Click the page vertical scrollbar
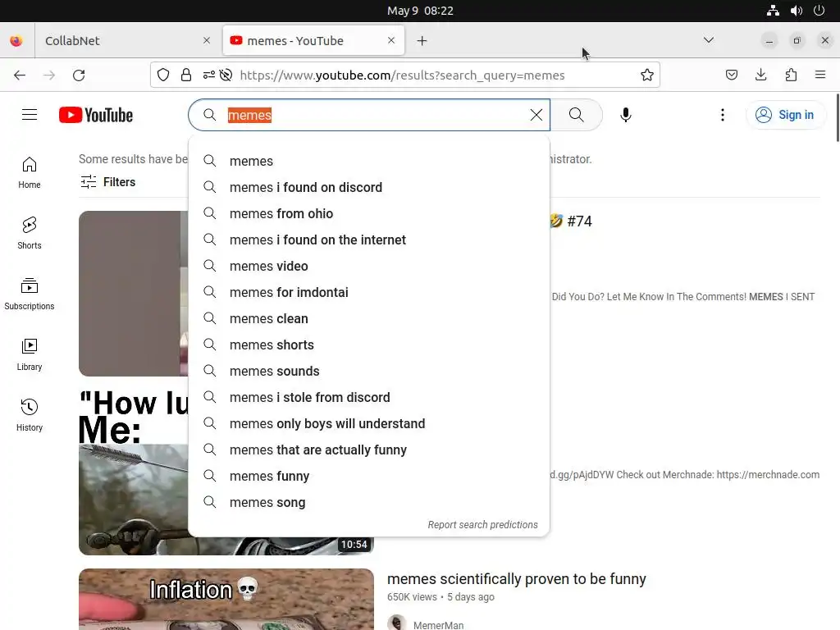This screenshot has width=840, height=630. [x=838, y=118]
